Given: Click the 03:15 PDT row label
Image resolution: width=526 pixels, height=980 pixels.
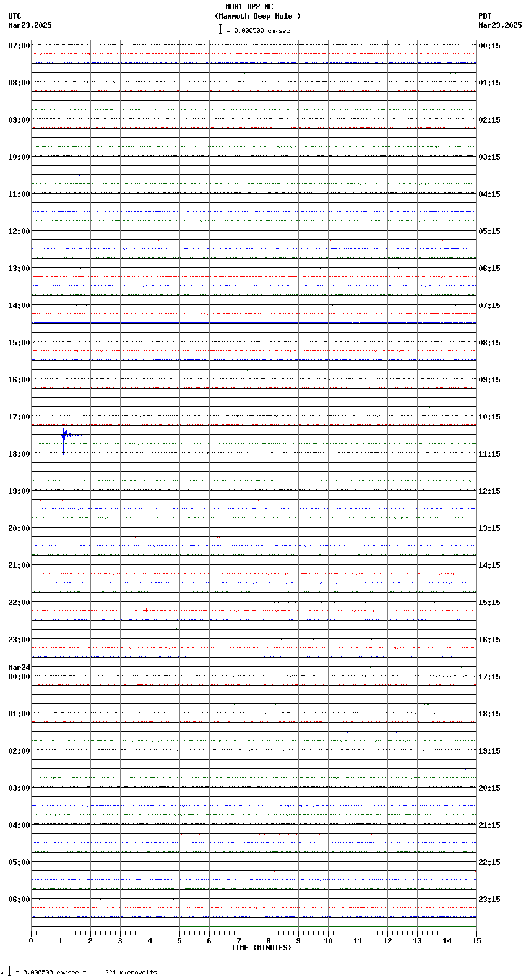Looking at the screenshot, I should click(x=489, y=157).
